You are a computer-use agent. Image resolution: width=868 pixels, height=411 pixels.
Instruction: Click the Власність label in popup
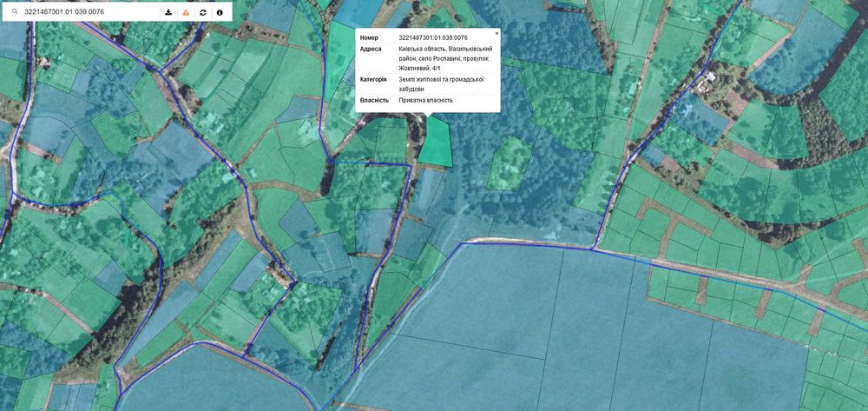pos(372,100)
